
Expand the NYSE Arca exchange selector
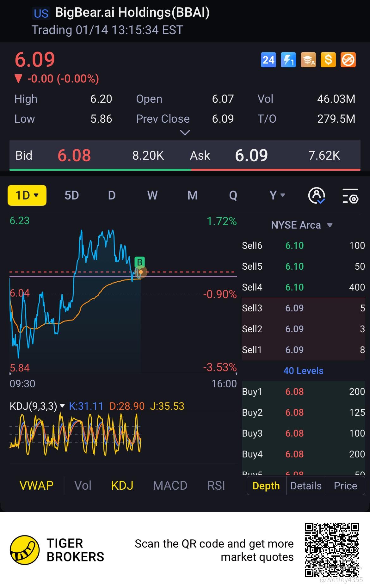point(302,225)
